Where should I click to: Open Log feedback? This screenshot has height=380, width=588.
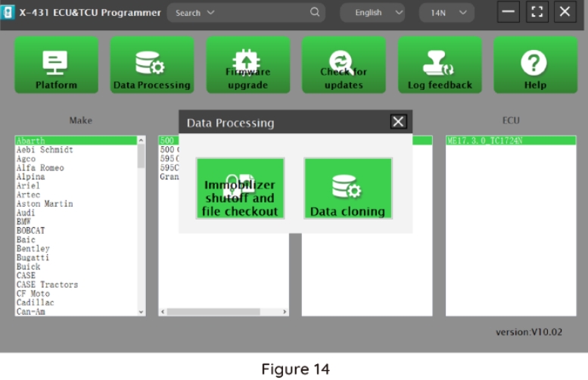tap(440, 64)
